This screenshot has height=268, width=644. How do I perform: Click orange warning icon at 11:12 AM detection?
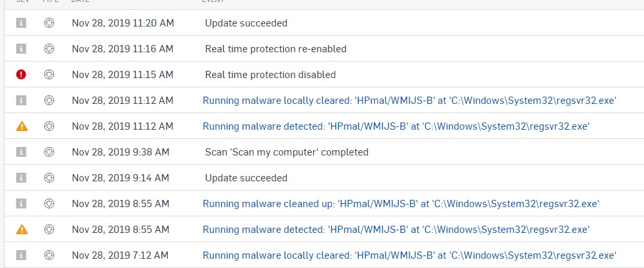[x=22, y=126]
